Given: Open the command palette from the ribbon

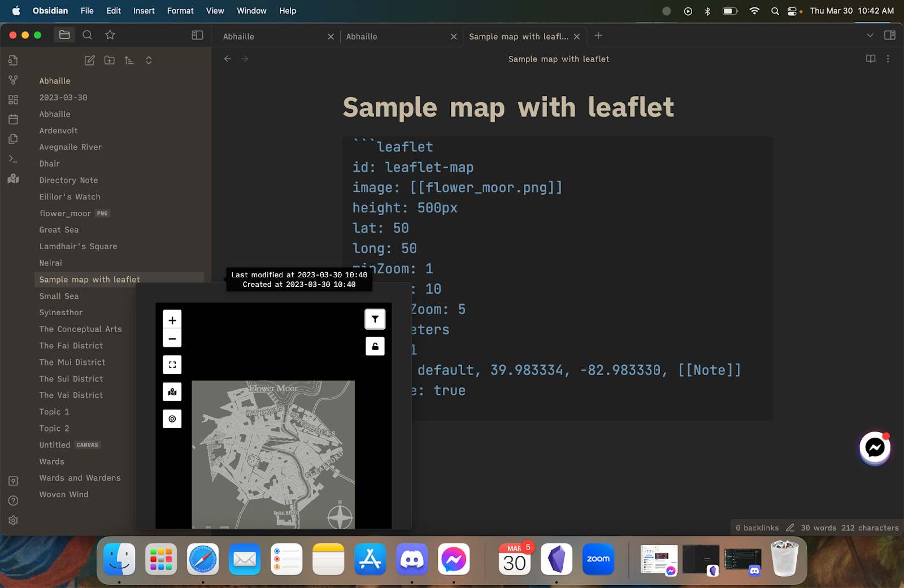Looking at the screenshot, I should coord(14,159).
